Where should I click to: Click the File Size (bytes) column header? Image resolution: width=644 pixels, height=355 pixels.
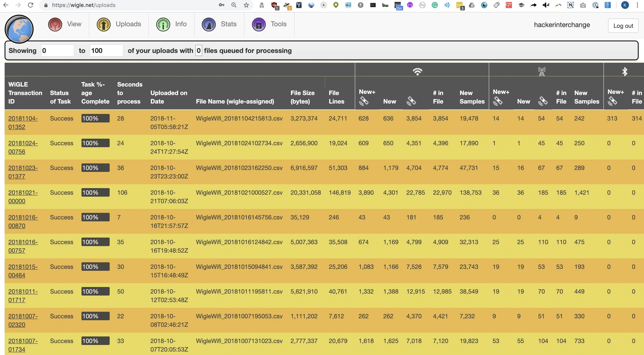click(x=303, y=97)
